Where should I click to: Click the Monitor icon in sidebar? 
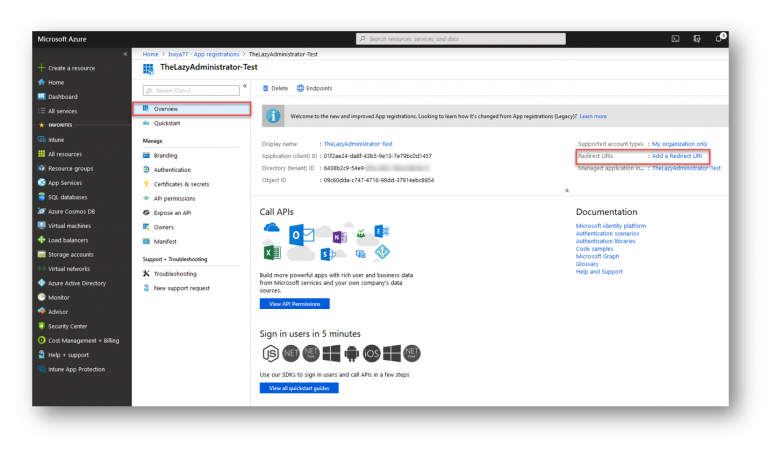pyautogui.click(x=42, y=297)
